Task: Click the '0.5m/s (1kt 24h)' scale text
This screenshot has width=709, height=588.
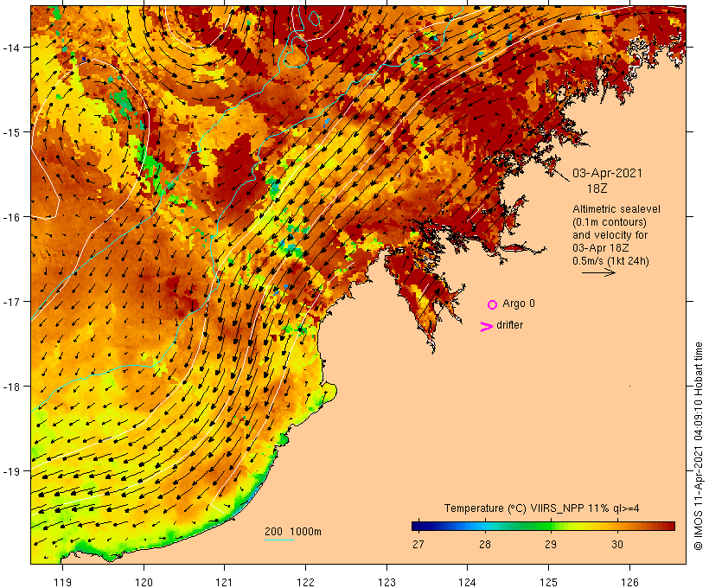Action: pyautogui.click(x=611, y=261)
